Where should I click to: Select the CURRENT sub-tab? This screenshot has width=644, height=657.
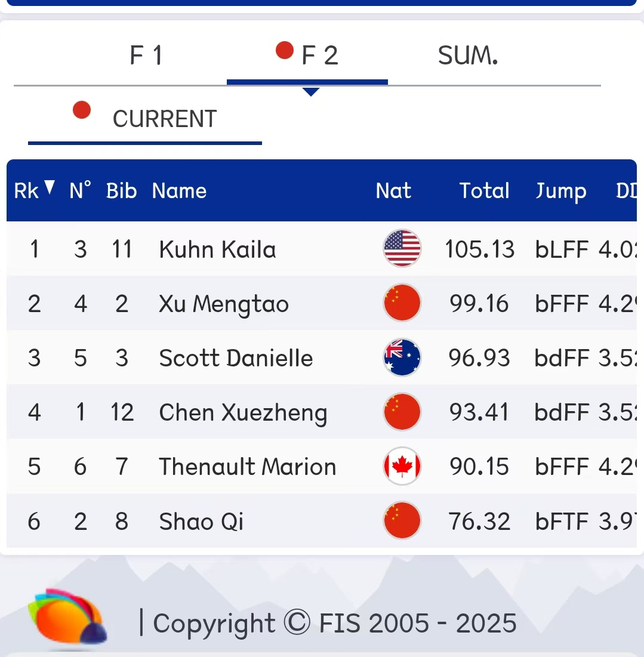(164, 119)
